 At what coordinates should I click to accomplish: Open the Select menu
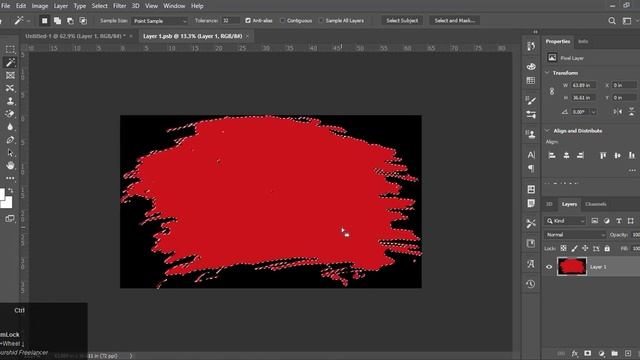[x=99, y=6]
